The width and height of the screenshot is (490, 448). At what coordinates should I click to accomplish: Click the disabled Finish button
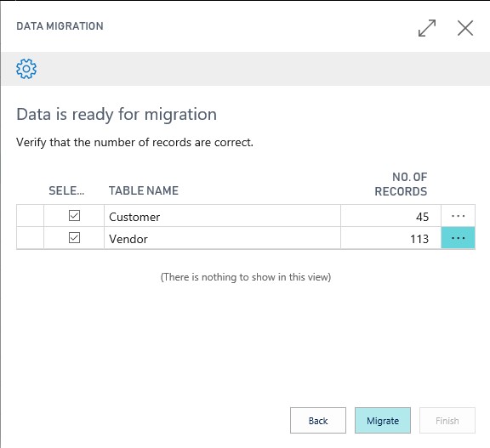447,420
